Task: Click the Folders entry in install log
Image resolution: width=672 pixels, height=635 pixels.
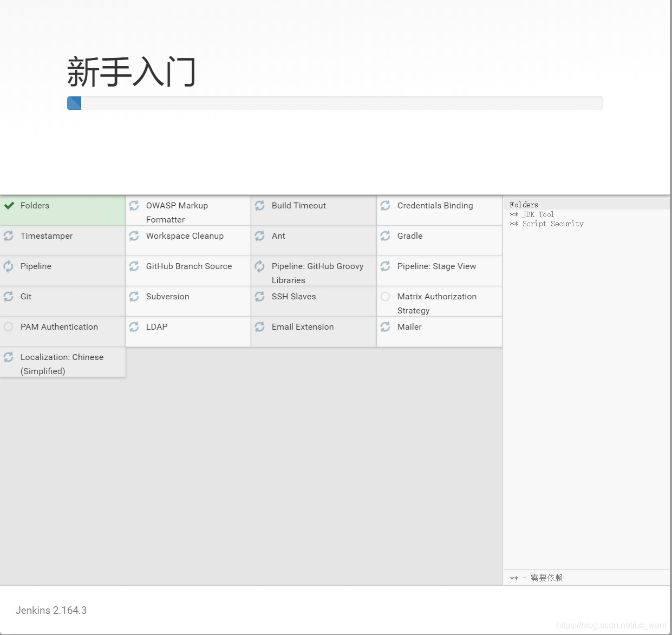Action: click(x=524, y=205)
